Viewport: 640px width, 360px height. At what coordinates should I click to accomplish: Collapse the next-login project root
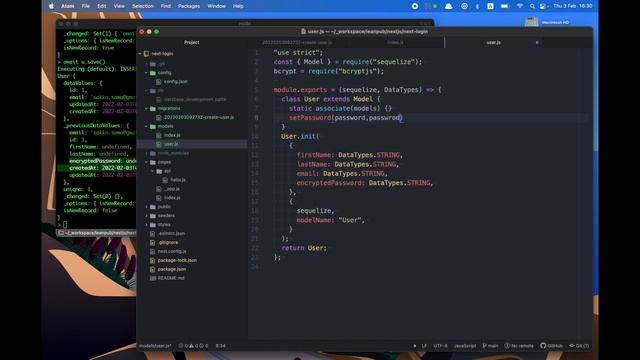coord(140,53)
